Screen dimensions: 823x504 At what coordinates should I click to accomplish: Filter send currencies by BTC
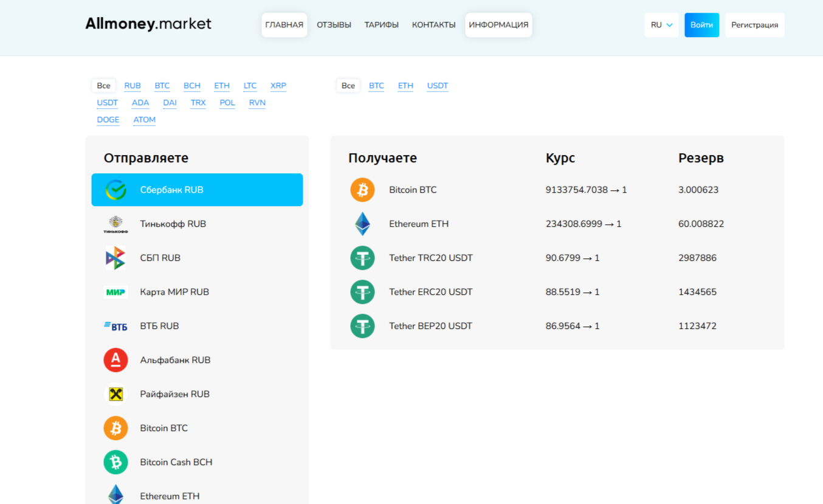coord(162,86)
